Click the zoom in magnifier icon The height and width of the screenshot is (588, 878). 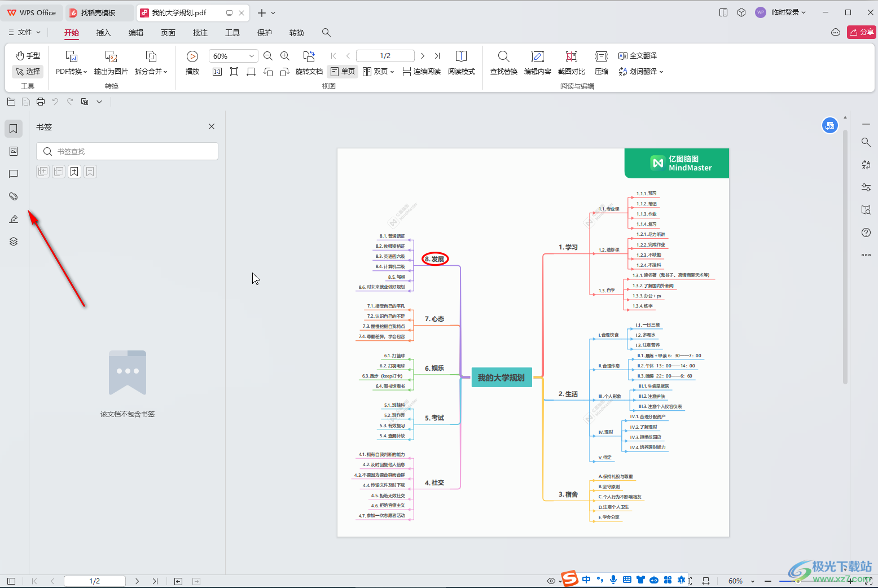[285, 56]
